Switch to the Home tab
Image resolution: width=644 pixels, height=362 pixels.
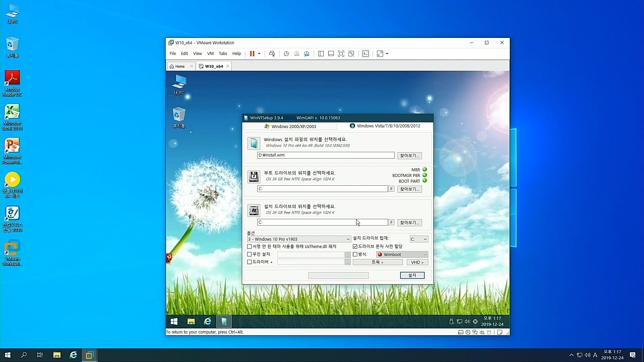[178, 66]
